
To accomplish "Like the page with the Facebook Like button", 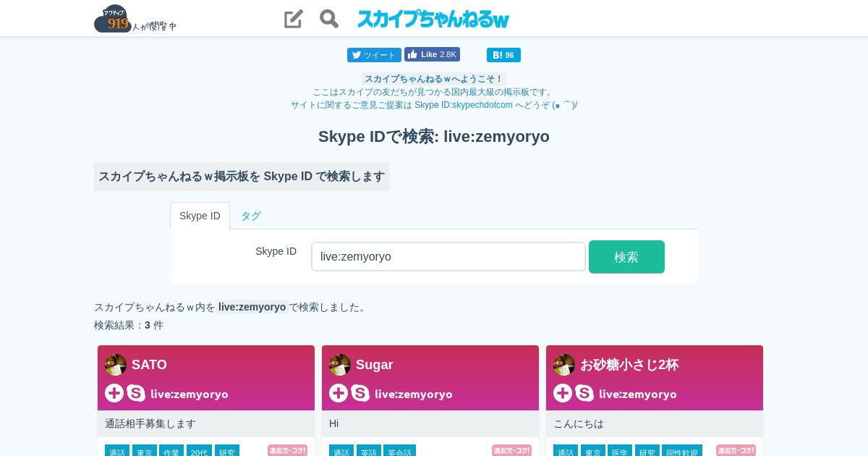I will click(x=432, y=54).
